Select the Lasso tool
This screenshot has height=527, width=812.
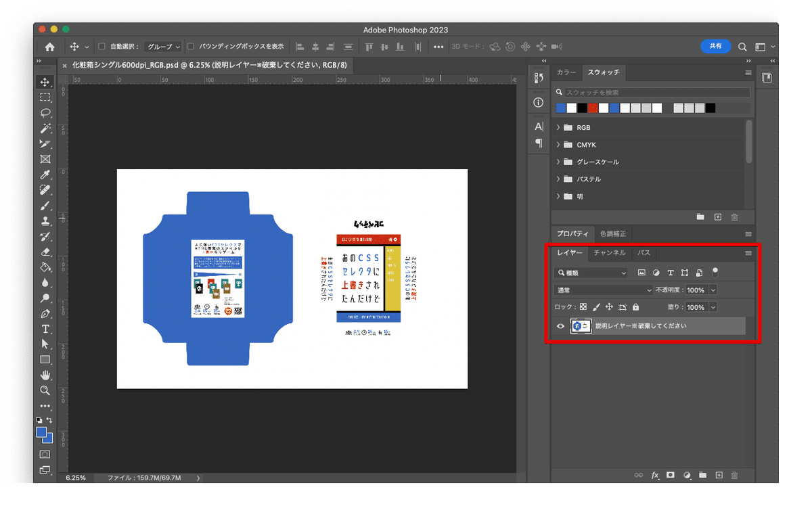click(x=45, y=113)
